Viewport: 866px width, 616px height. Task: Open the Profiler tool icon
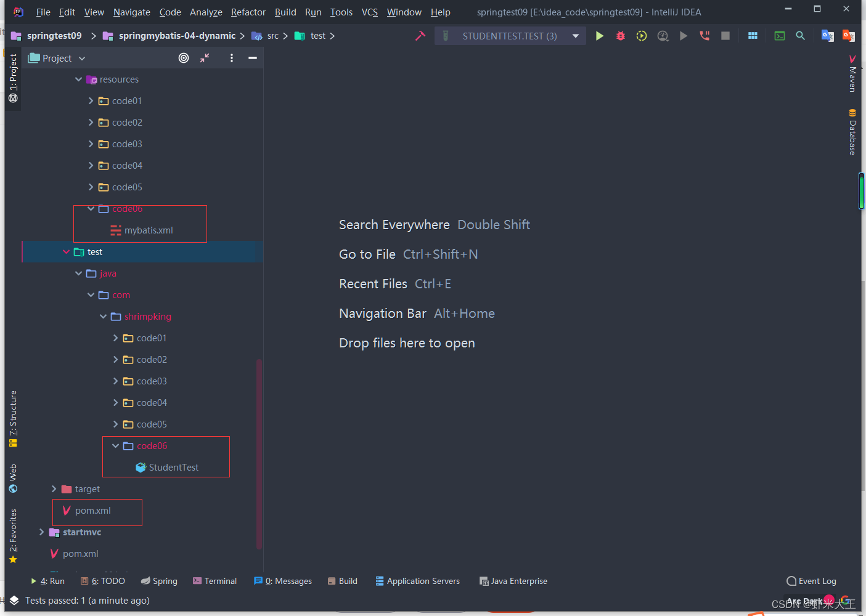[x=663, y=35]
